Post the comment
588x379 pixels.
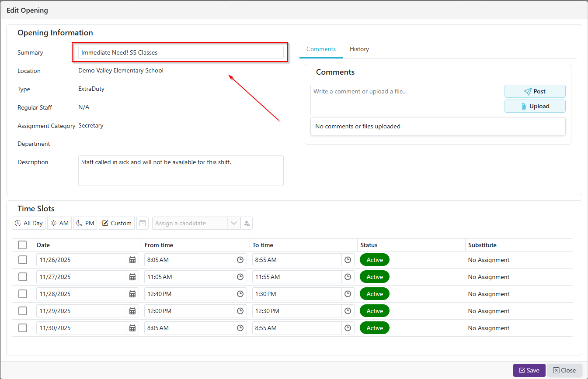point(535,91)
